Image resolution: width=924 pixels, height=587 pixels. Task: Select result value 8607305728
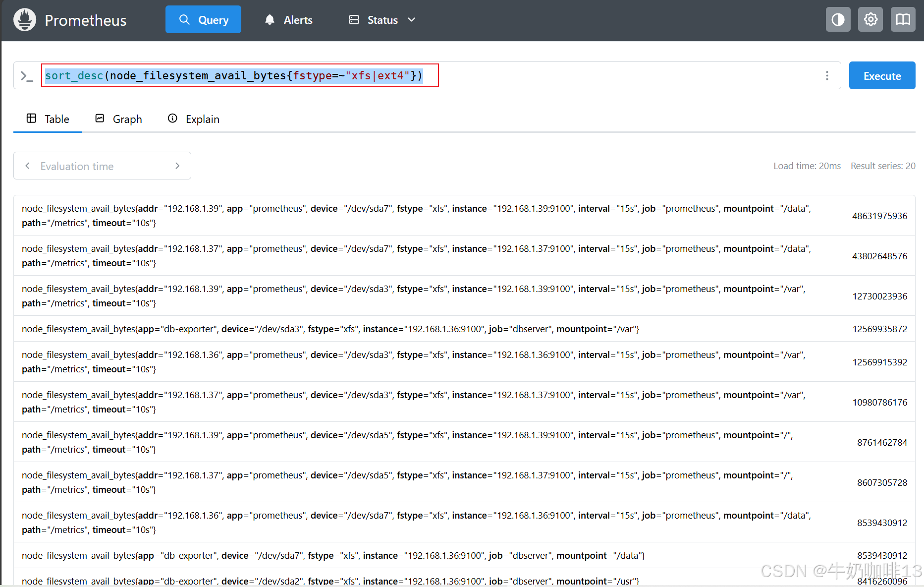coord(882,482)
